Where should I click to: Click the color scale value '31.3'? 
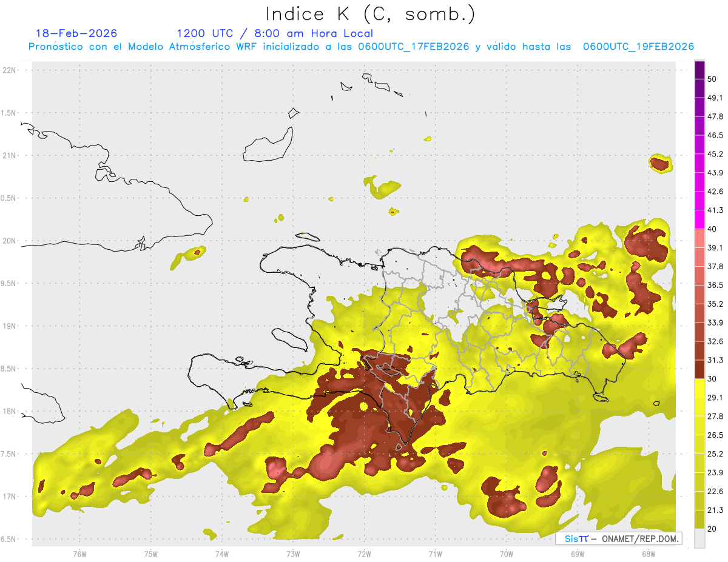click(715, 360)
